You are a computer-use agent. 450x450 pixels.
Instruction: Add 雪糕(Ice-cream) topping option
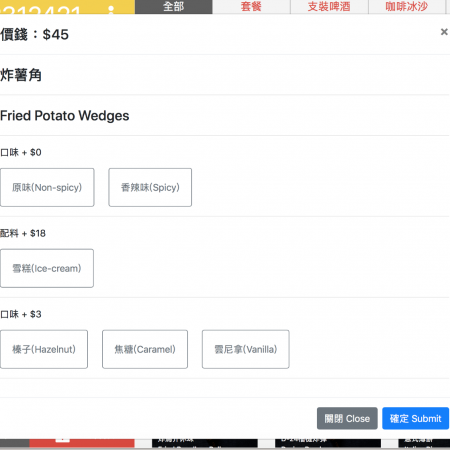(x=47, y=268)
